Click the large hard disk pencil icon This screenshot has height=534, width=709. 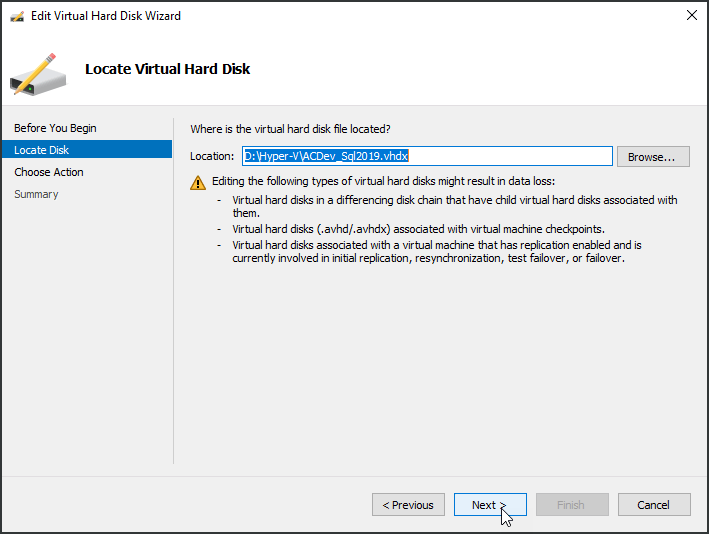click(x=38, y=72)
